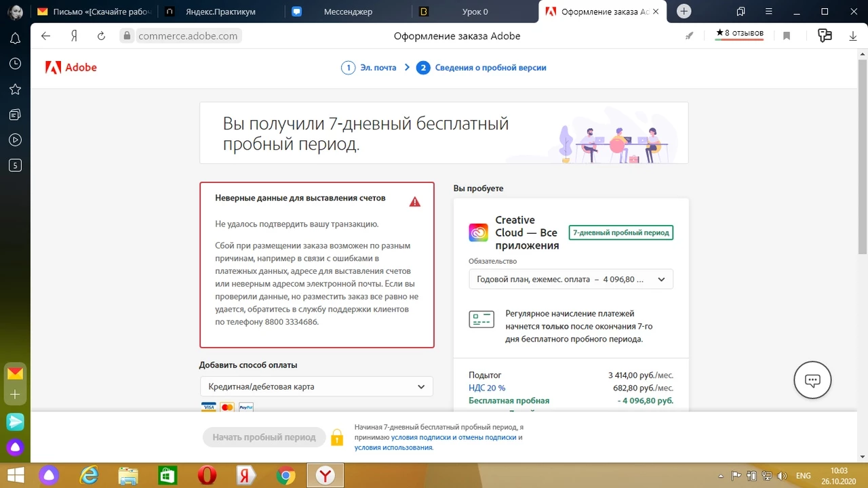Screen dimensions: 868x488
Task: Add new sidebar item with plus icon
Action: (x=15, y=394)
